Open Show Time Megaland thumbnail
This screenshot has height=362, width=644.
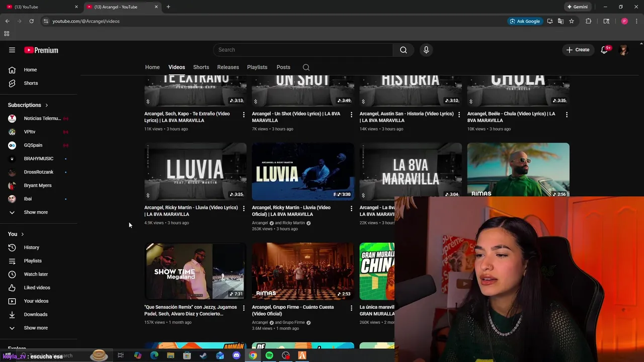195,271
